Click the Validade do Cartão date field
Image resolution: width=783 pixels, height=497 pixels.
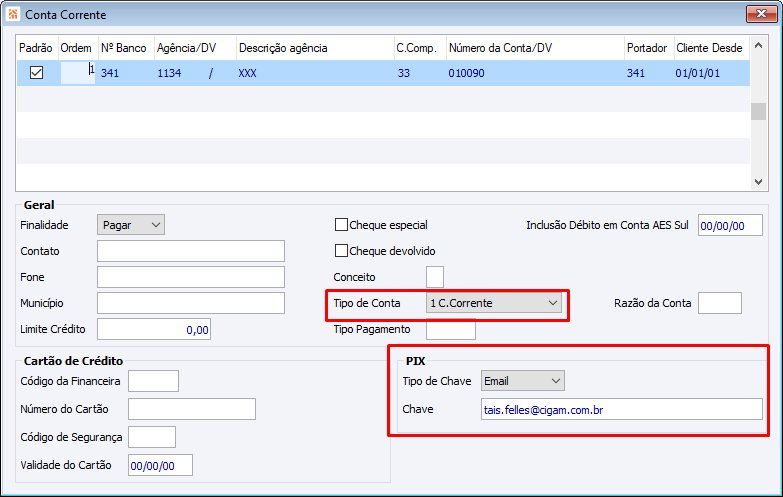(160, 465)
